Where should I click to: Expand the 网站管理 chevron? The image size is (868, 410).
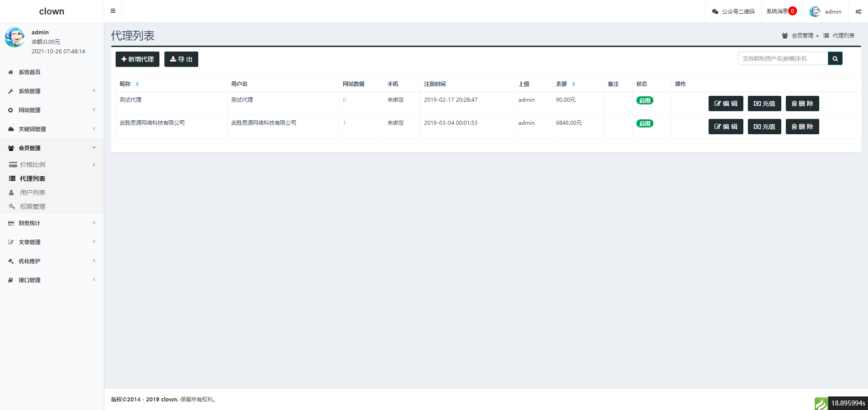94,110
